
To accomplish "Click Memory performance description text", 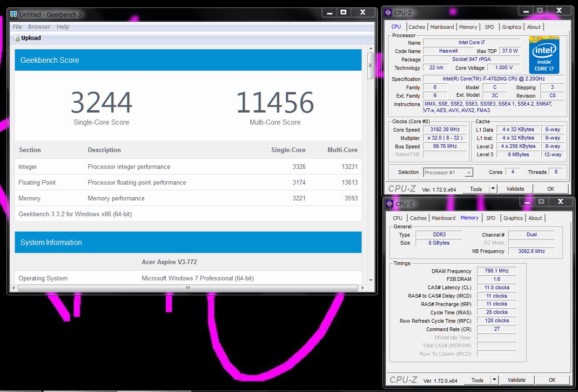I will coord(116,198).
